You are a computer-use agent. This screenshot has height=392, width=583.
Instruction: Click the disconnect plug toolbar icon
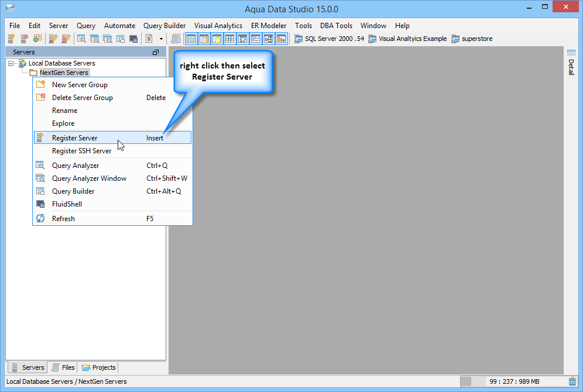tap(66, 39)
